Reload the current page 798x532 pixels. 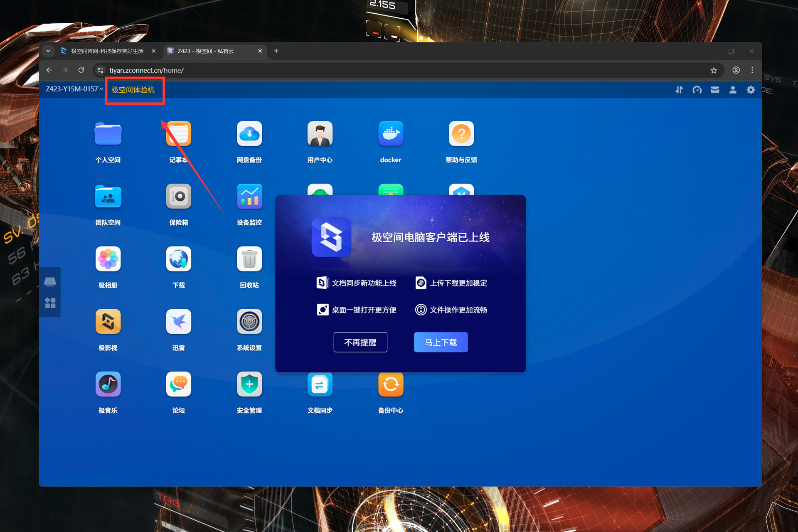(81, 70)
